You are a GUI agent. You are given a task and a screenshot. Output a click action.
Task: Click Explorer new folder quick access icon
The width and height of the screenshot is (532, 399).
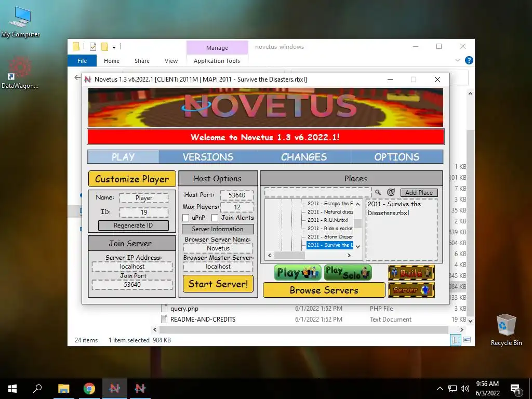(104, 47)
